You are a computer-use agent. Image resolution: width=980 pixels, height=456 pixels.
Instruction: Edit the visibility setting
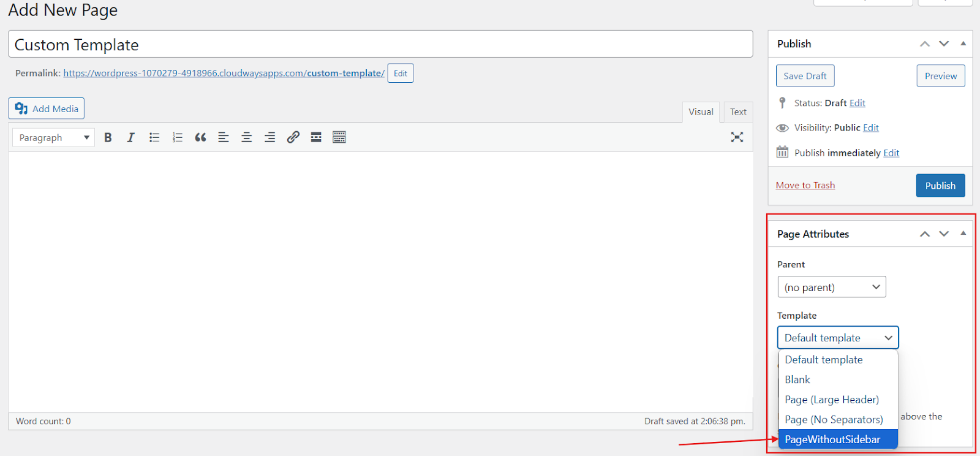click(x=871, y=127)
